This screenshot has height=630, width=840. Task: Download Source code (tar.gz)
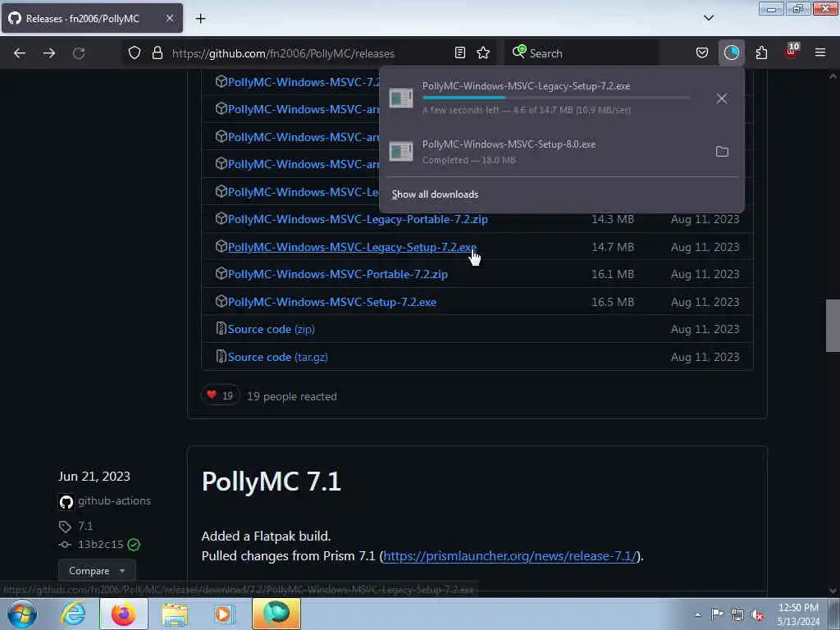tap(277, 358)
